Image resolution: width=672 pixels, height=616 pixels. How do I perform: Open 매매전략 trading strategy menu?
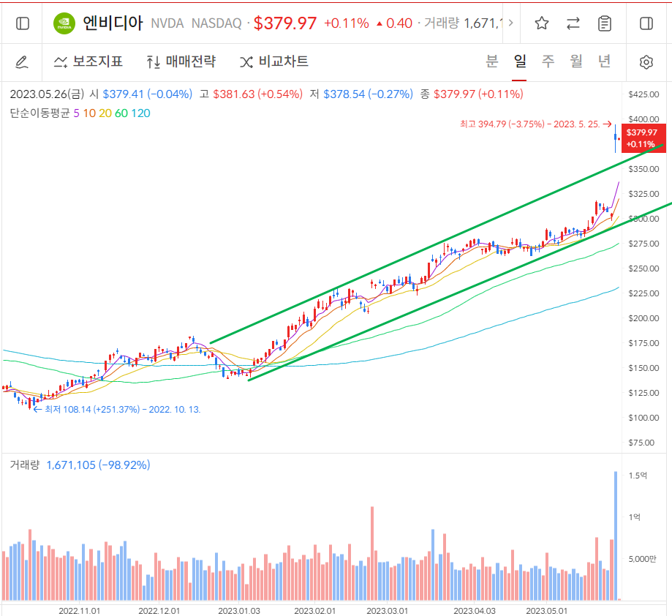click(x=181, y=61)
